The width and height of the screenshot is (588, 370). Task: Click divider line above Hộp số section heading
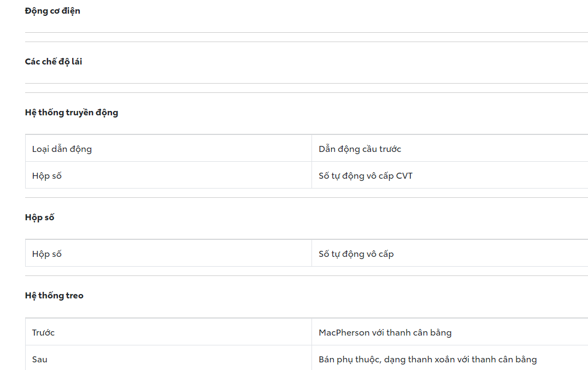pyautogui.click(x=306, y=198)
